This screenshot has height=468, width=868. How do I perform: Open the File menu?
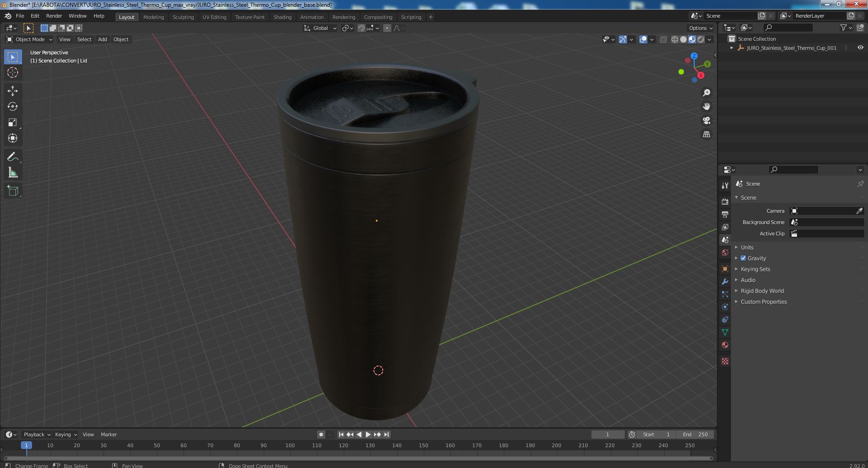point(20,16)
